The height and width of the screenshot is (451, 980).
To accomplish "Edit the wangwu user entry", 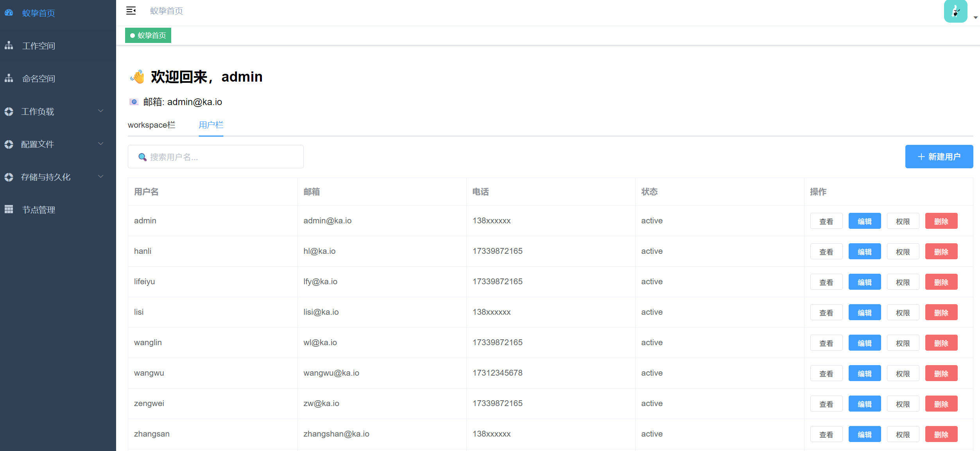I will pyautogui.click(x=864, y=373).
